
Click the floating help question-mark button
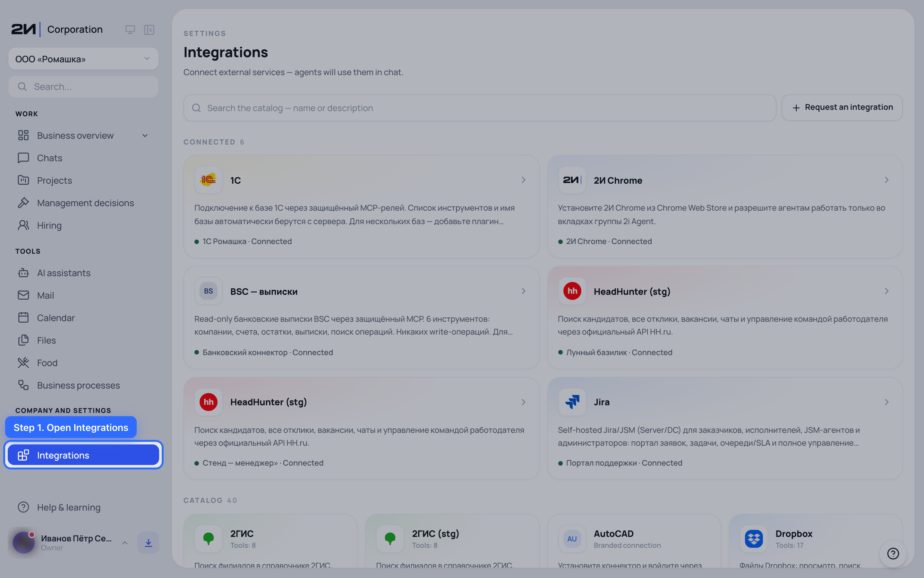pos(893,554)
